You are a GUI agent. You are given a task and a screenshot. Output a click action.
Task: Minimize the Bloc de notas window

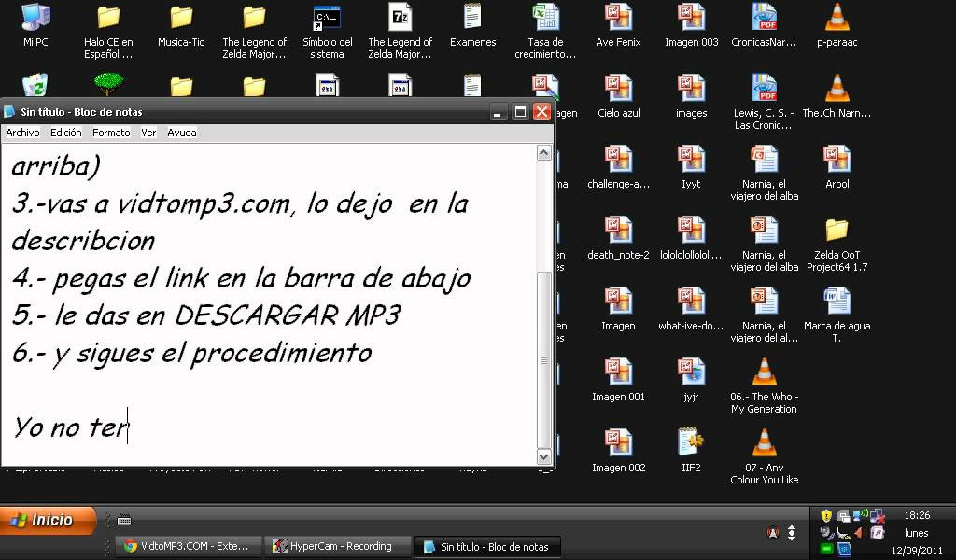coord(499,112)
